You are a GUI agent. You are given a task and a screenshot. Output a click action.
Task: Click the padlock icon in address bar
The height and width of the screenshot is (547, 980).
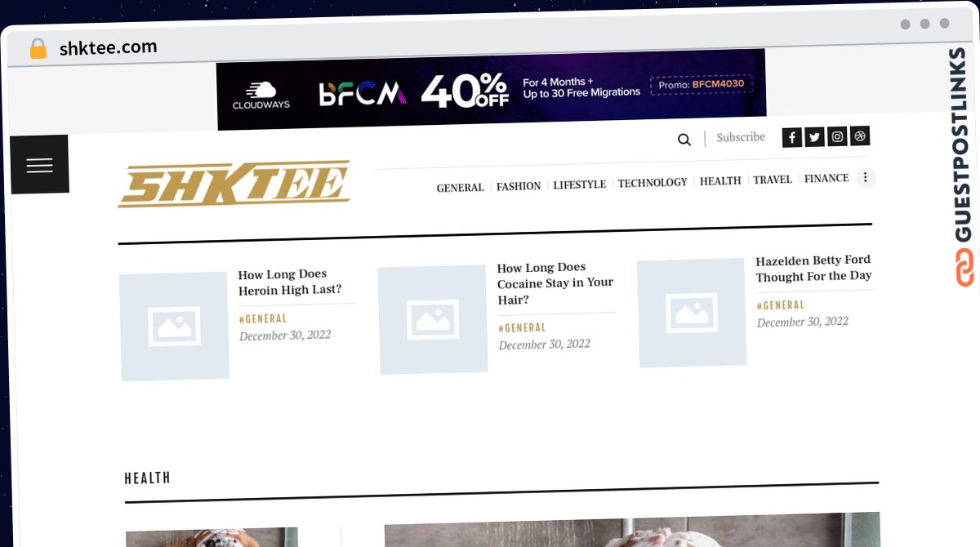point(38,49)
